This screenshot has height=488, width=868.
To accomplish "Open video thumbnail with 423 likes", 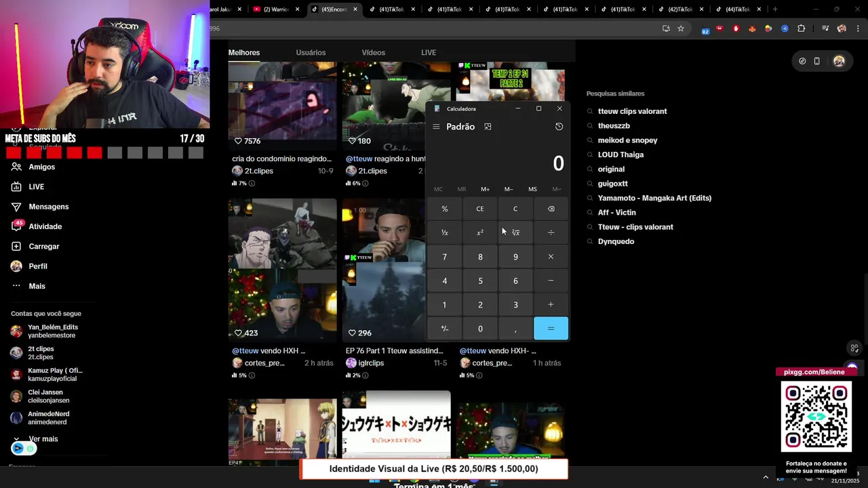I will 282,269.
